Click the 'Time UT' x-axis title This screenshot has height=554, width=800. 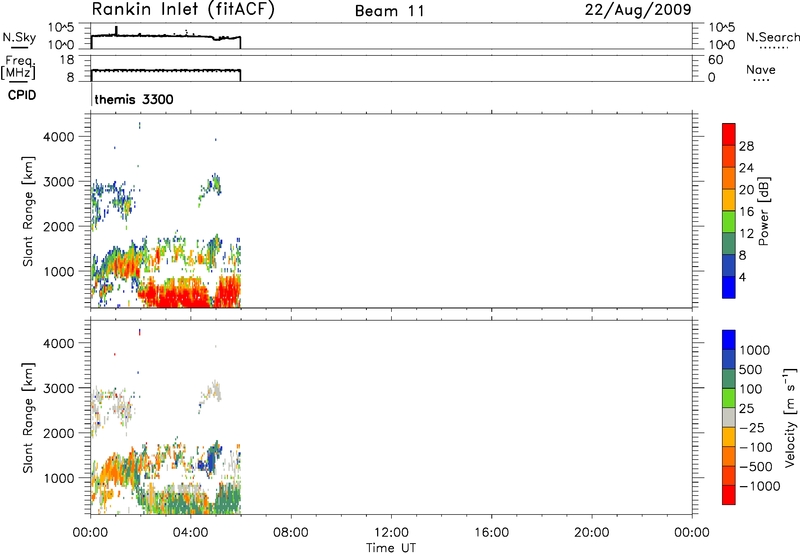click(x=391, y=548)
